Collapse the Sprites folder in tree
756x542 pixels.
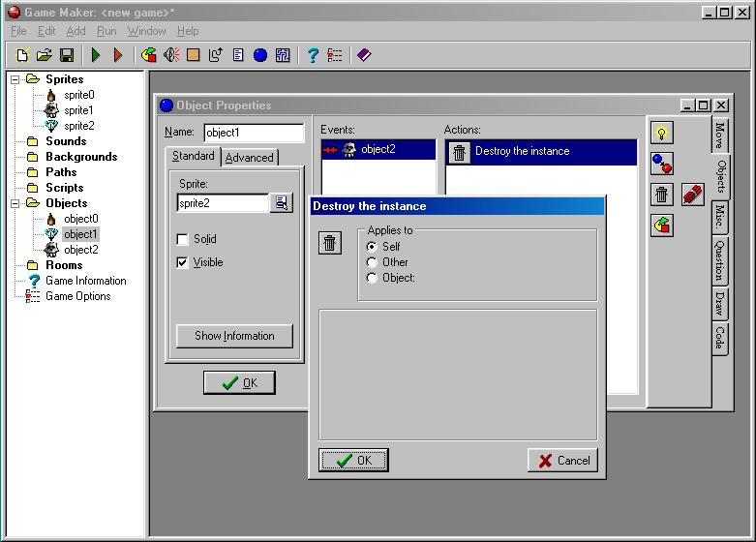point(16,79)
